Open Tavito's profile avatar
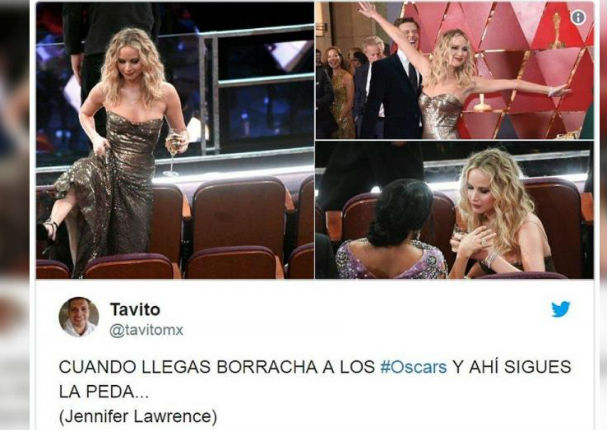 tap(79, 317)
